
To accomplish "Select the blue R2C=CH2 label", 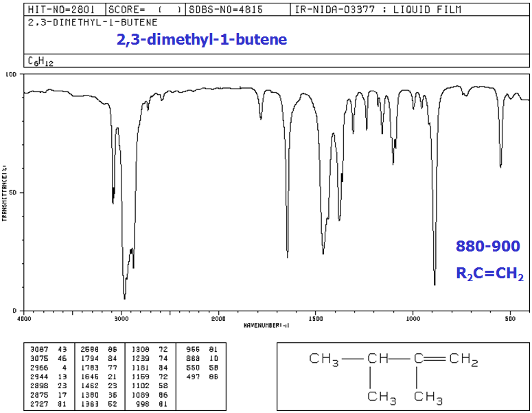I will coord(489,274).
